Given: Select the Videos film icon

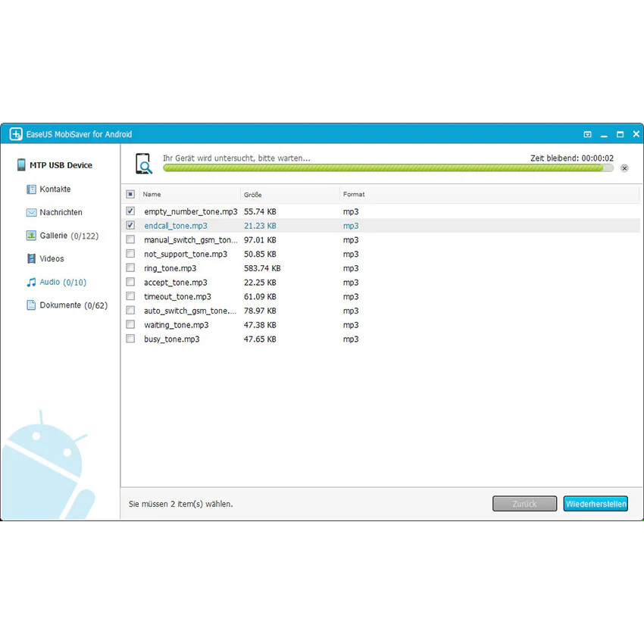Looking at the screenshot, I should click(x=31, y=259).
